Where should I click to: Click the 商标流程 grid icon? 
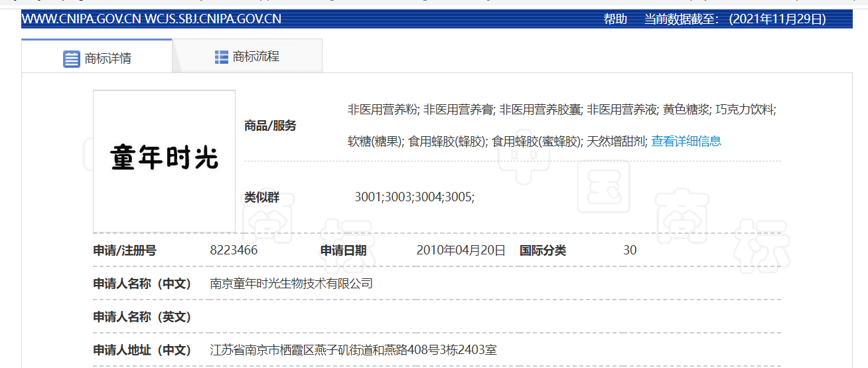(222, 57)
